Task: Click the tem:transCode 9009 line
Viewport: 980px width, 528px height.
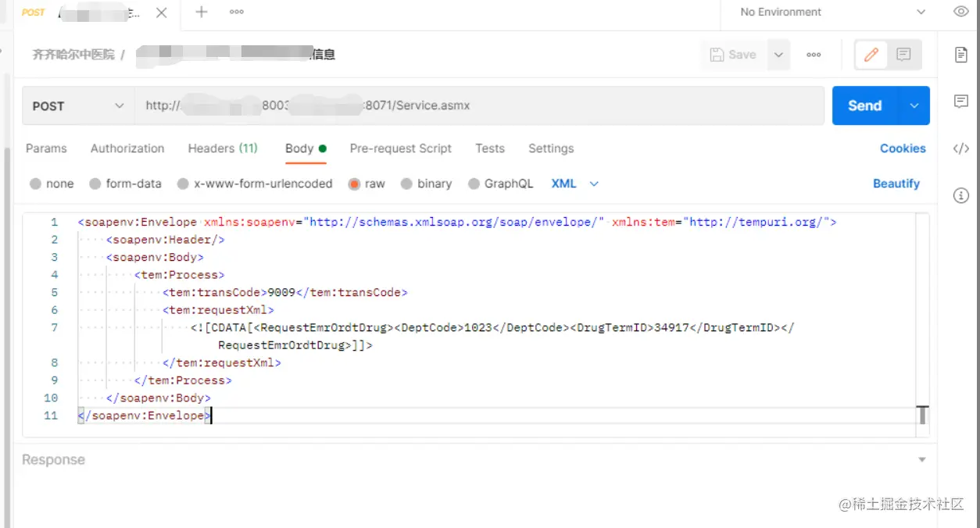Action: click(x=285, y=292)
